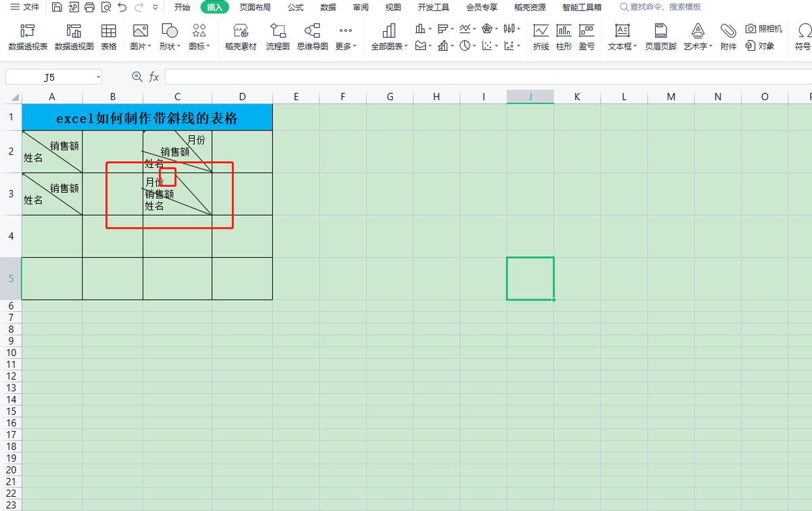Image resolution: width=812 pixels, height=511 pixels.
Task: Expand the 形状 shapes dropdown
Action: tap(170, 46)
